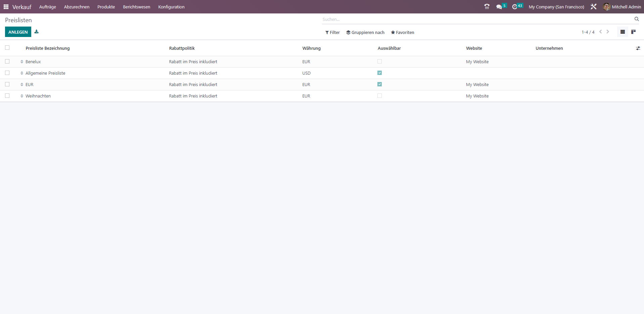Click drag handle of Benelux row
The height and width of the screenshot is (314, 644).
click(x=22, y=62)
